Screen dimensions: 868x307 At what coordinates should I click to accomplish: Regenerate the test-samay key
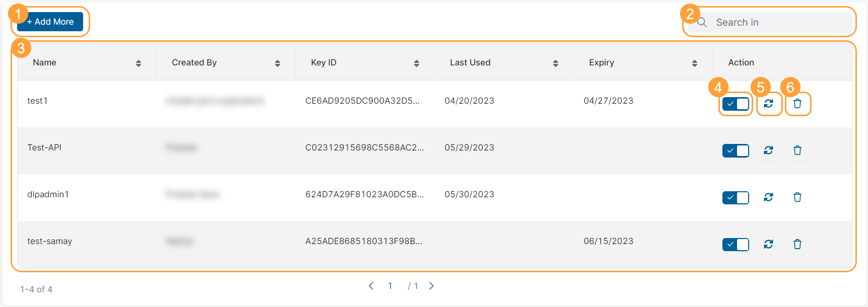pos(768,244)
